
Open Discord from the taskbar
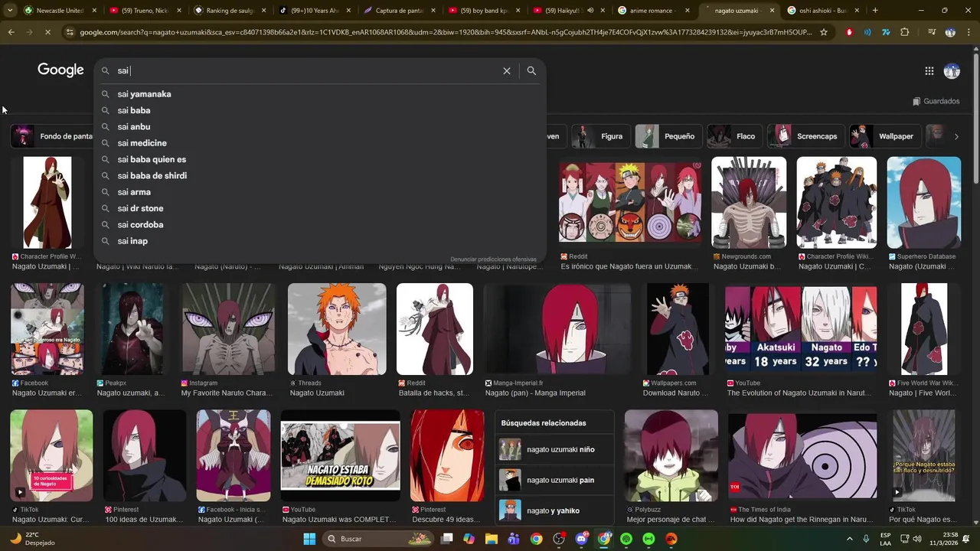581,539
